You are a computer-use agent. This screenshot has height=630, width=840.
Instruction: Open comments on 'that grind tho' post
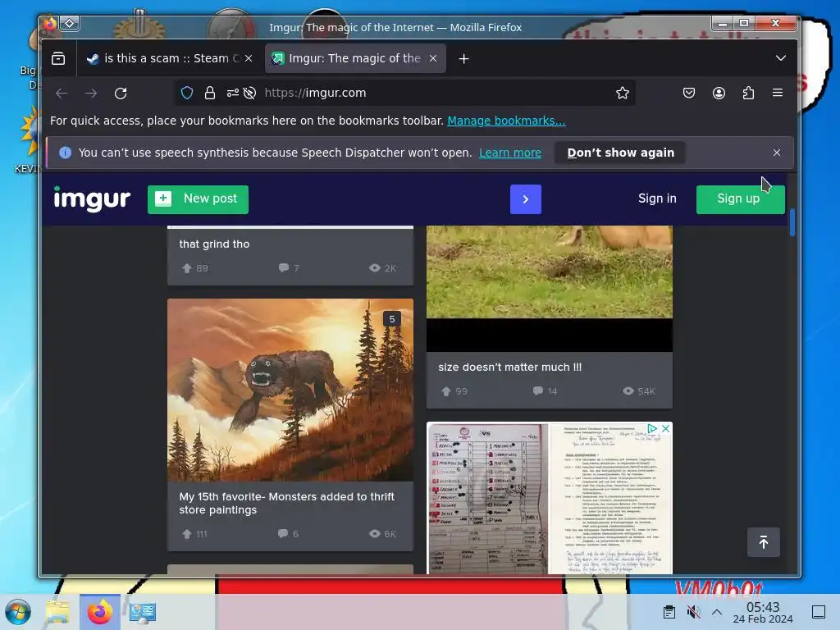pyautogui.click(x=283, y=268)
